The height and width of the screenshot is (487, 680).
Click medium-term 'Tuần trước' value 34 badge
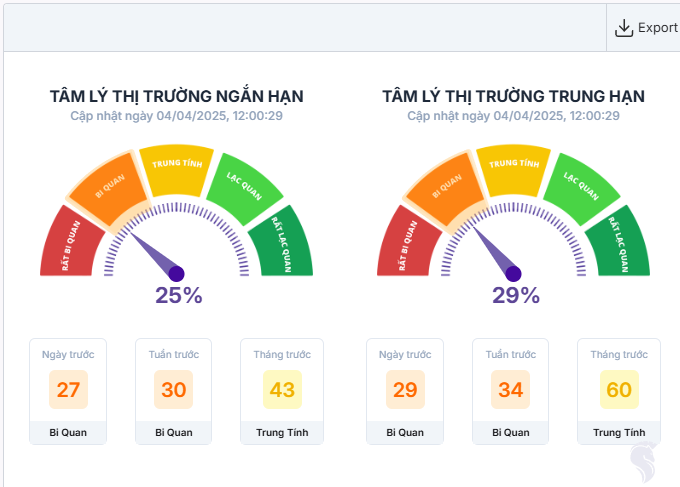[511, 390]
